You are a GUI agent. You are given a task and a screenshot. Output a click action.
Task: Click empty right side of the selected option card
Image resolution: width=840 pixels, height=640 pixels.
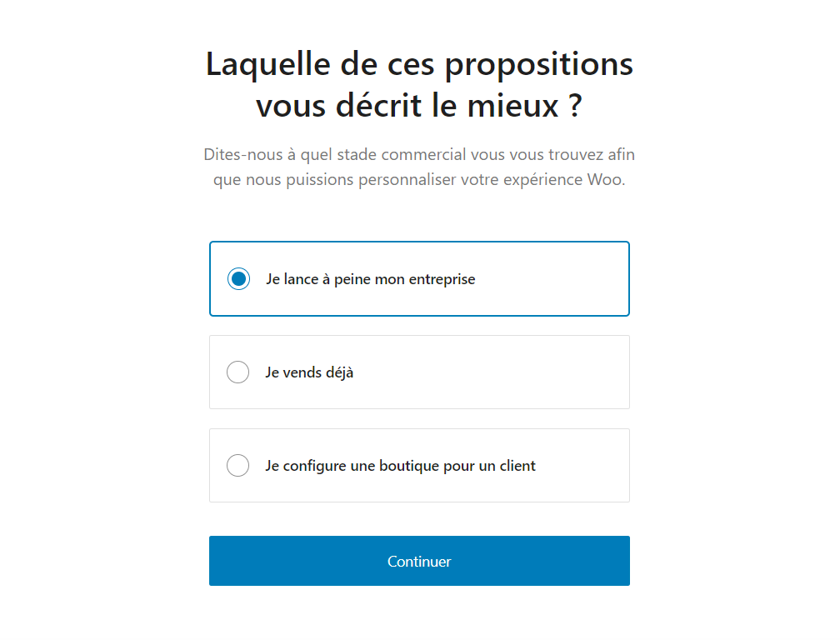(x=567, y=279)
